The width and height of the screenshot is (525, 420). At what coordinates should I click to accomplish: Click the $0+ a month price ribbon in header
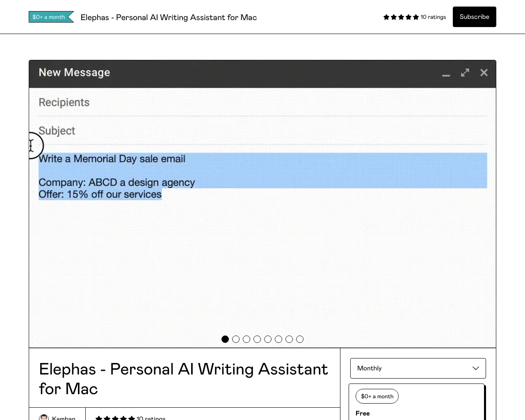click(51, 17)
